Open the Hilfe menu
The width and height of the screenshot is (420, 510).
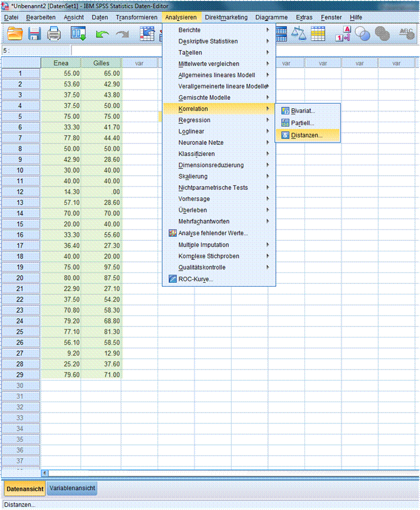[356, 17]
